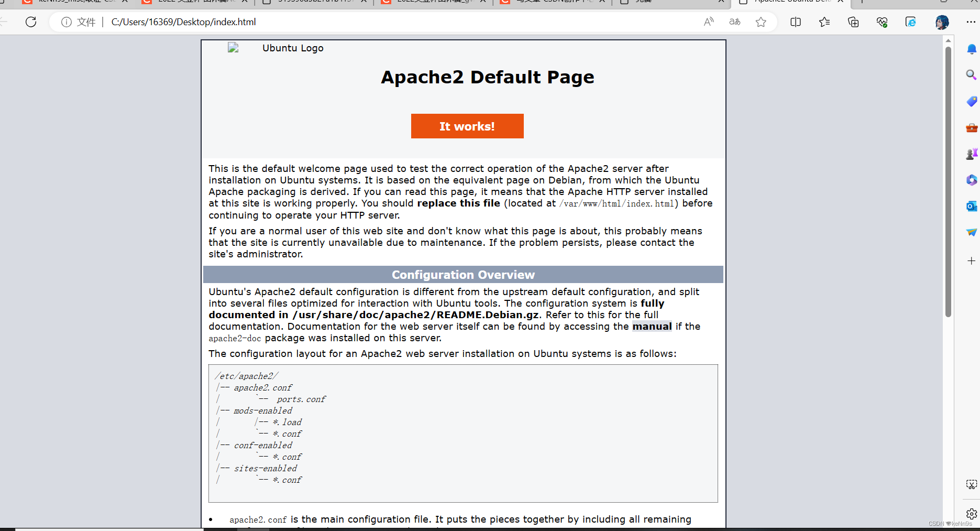980x531 pixels.
Task: Open screenshot capture tool in sidebar
Action: point(972,484)
